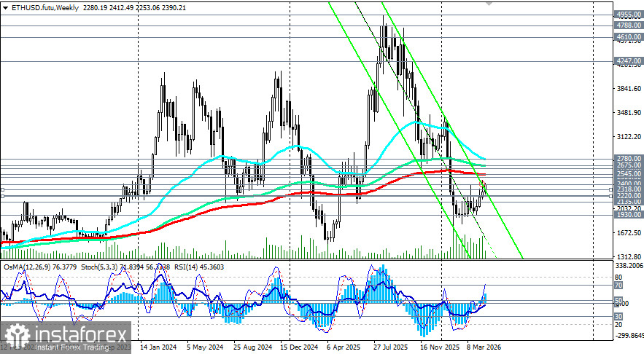The image size is (644, 354).
Task: Click the 2675.00 price level label
Action: click(x=629, y=165)
